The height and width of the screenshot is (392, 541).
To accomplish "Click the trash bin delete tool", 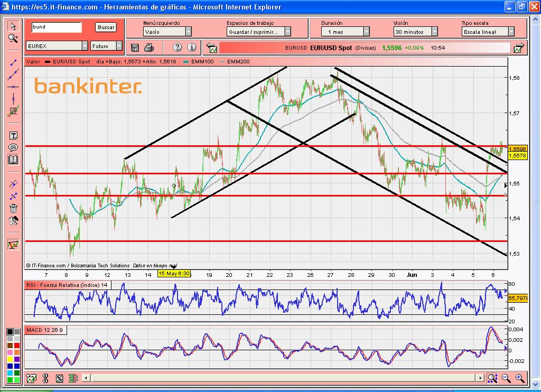I will 13,208.
